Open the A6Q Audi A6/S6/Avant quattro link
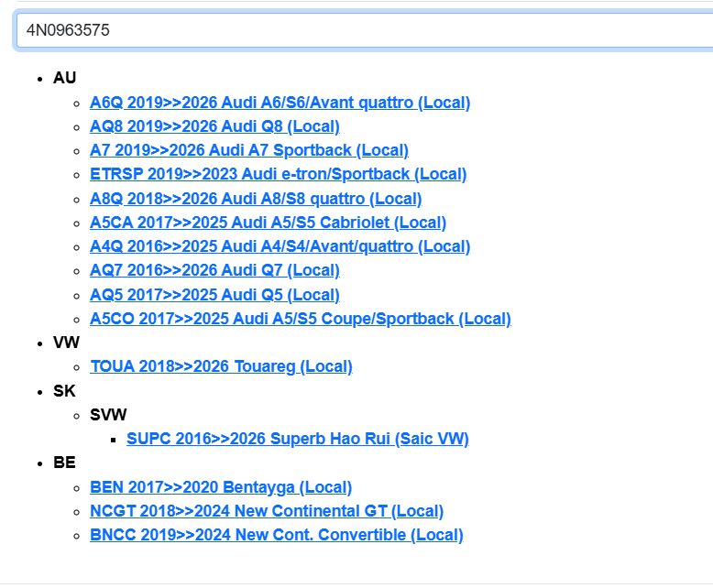 point(280,103)
